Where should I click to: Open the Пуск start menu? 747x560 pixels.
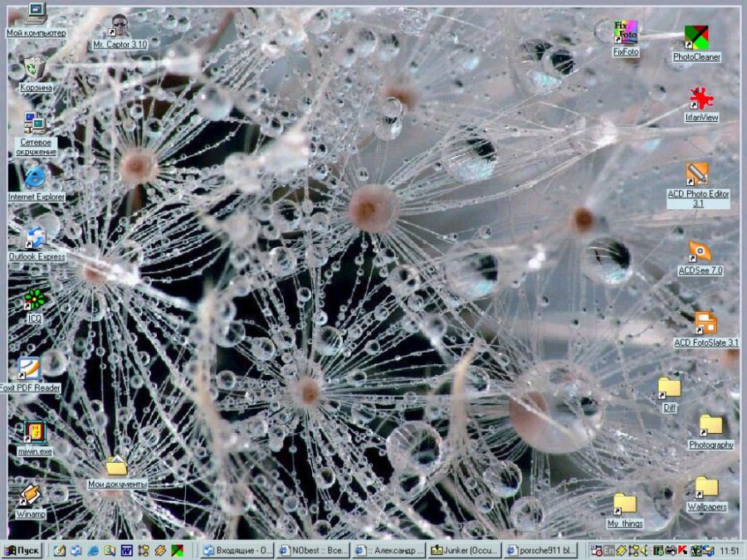coord(22,551)
